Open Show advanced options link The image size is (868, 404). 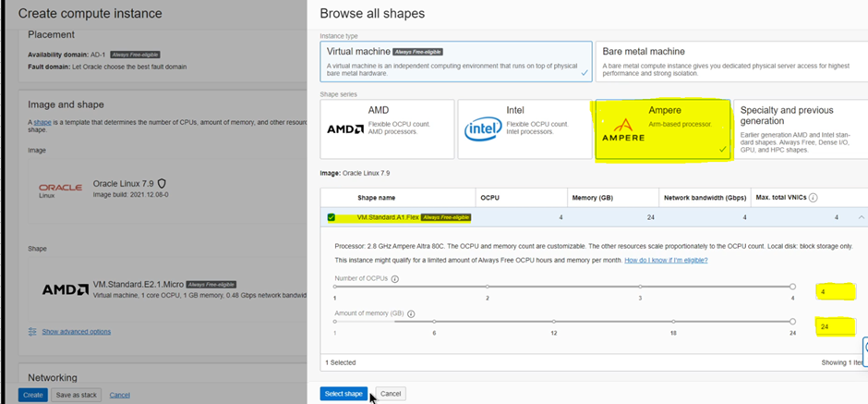77,331
